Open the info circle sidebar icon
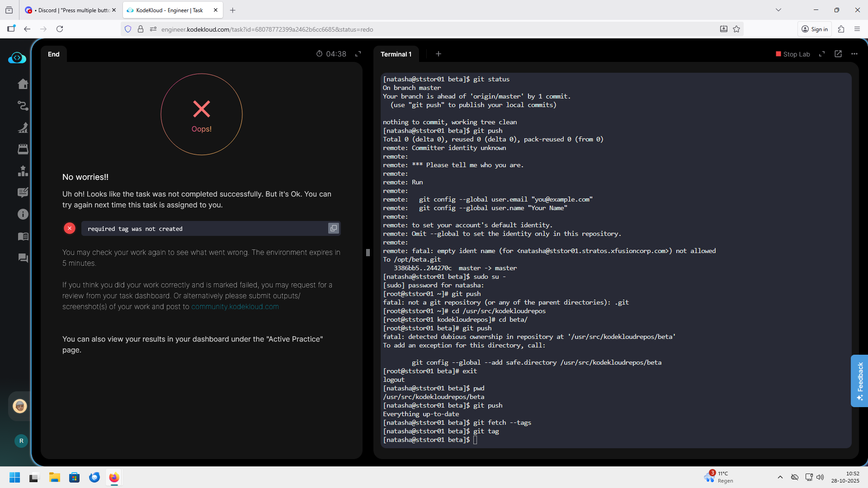 [x=23, y=214]
